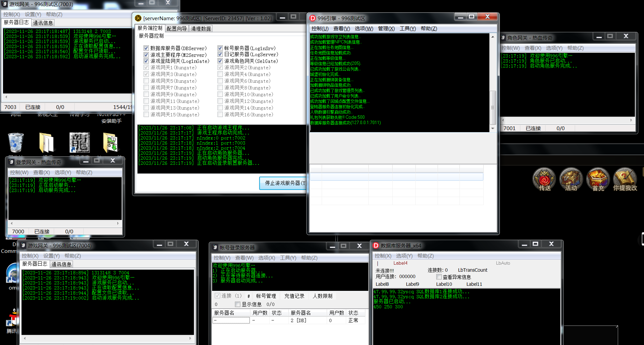The image size is (644, 345).
Task: Click the 首充 first recharge icon
Action: (598, 179)
